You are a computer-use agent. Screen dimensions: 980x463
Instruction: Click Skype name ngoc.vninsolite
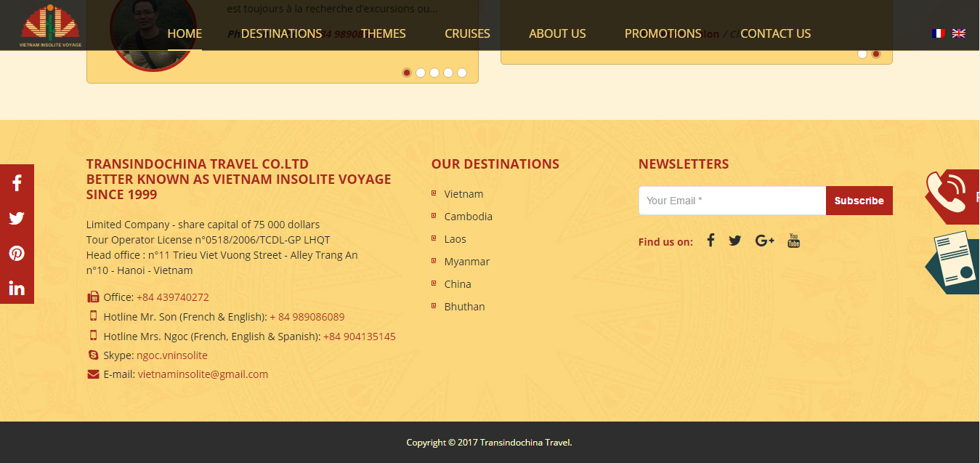[x=172, y=355]
